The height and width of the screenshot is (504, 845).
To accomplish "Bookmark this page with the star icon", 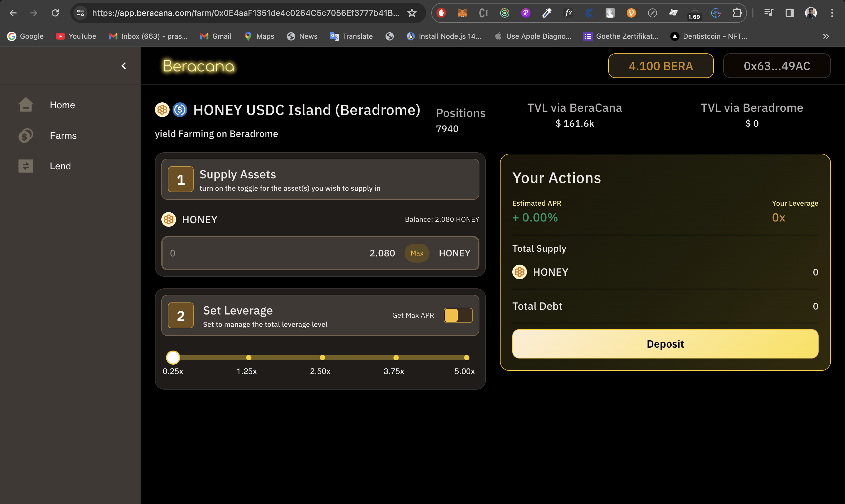I will coord(412,13).
